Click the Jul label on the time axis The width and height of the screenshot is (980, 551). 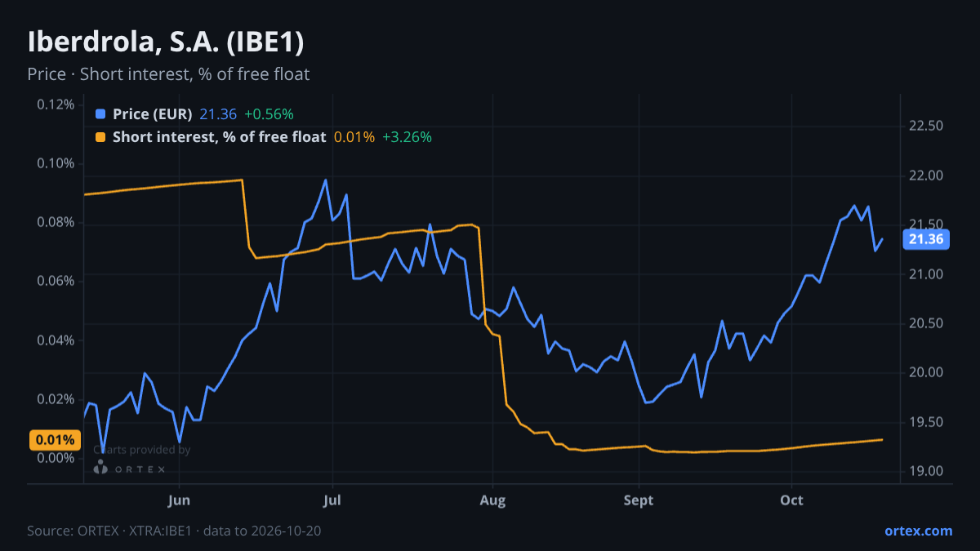(332, 500)
